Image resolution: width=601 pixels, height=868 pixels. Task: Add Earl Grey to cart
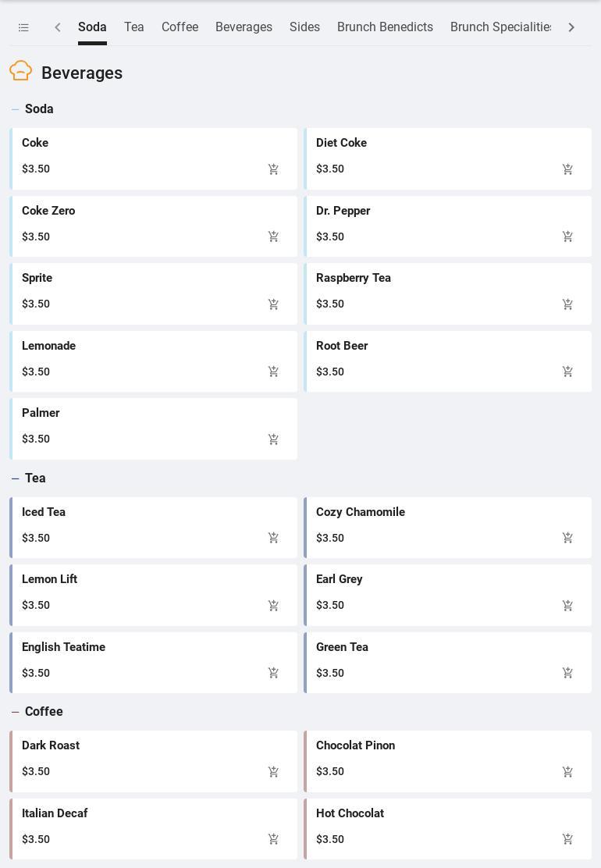(x=567, y=606)
